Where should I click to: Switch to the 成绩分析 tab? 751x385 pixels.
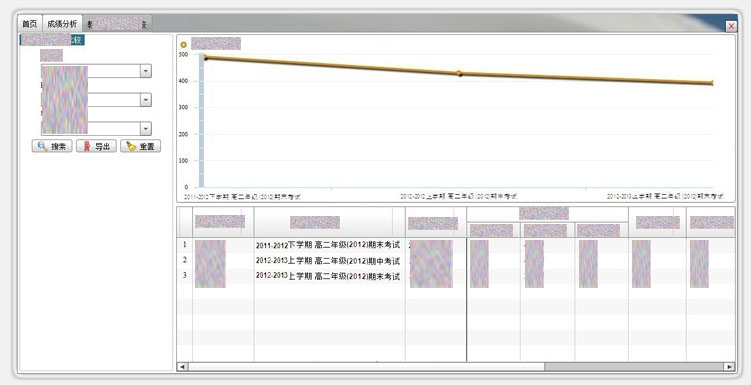[62, 24]
